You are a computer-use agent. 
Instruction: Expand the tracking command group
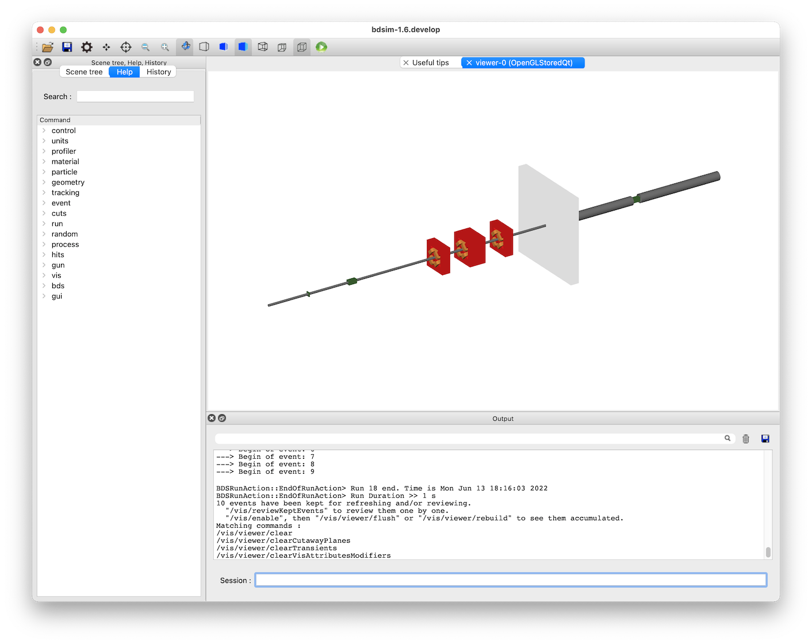(x=44, y=193)
